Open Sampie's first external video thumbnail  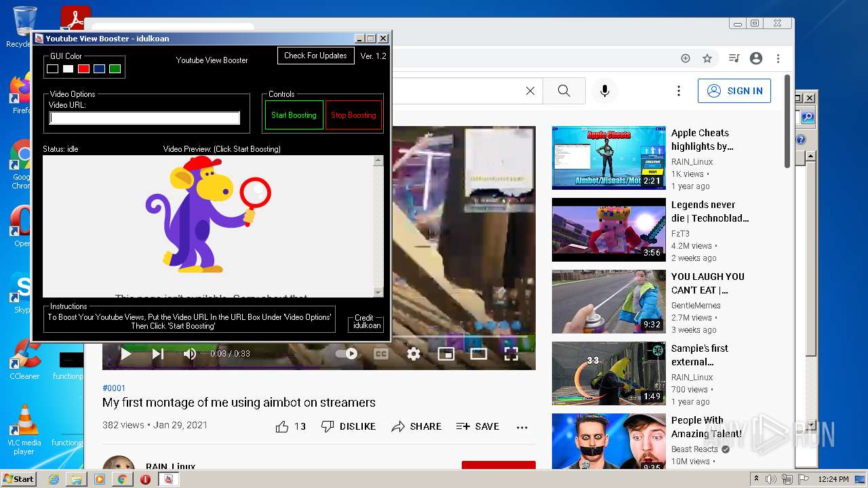(x=608, y=373)
